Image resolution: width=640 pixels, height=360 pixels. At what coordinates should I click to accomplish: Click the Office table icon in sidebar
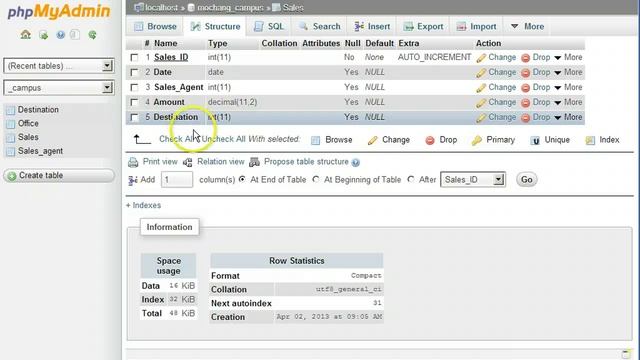click(x=11, y=124)
